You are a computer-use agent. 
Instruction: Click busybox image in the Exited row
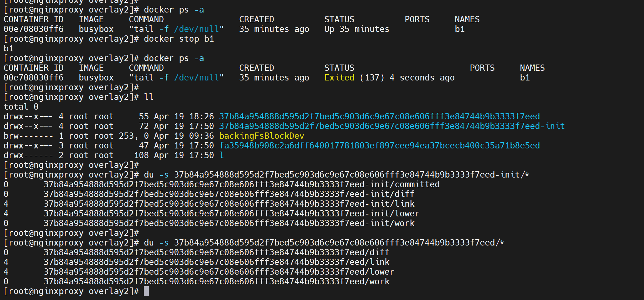96,78
